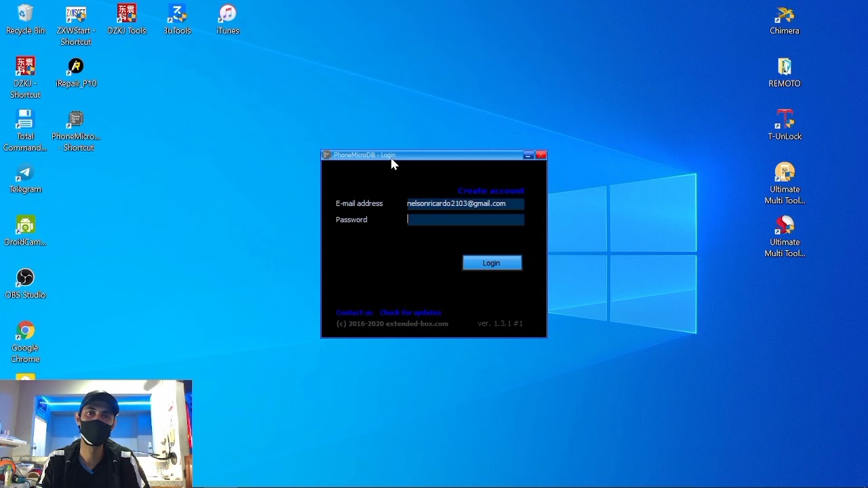
Task: Click the "(c) 2016-2020 extended-box.com" text
Action: point(392,324)
